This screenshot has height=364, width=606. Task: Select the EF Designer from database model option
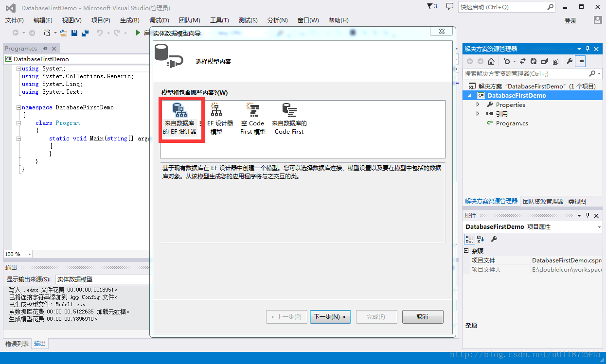tap(180, 119)
